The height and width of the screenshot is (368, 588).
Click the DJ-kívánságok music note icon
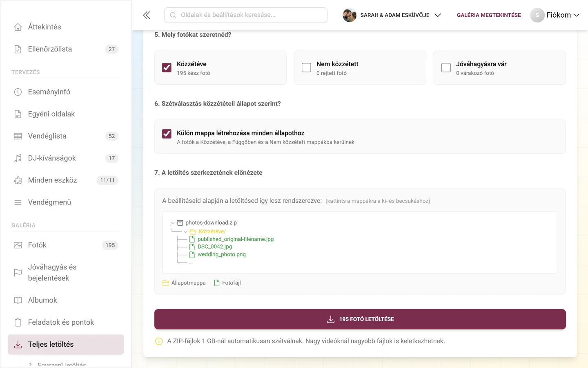point(18,158)
